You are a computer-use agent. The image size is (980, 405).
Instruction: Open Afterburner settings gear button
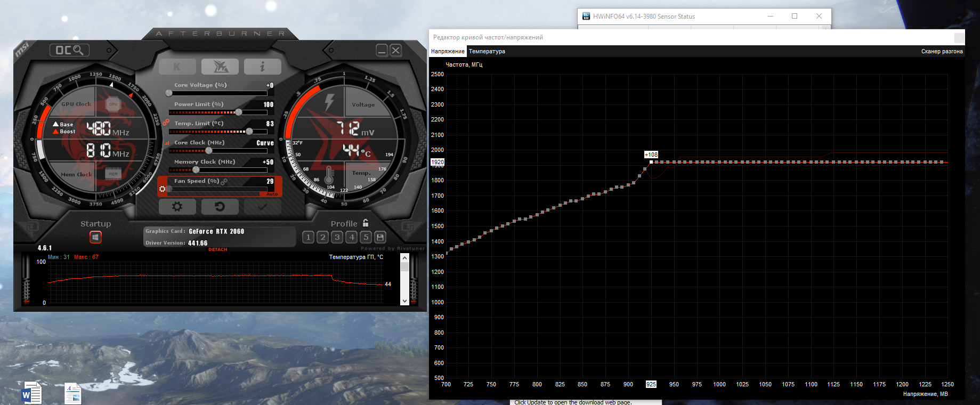tap(177, 207)
